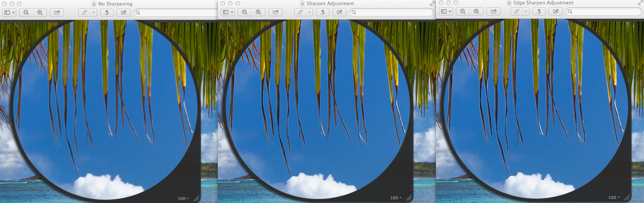Focus the search field in No Sharpening window
The width and height of the screenshot is (644, 203).
[176, 13]
